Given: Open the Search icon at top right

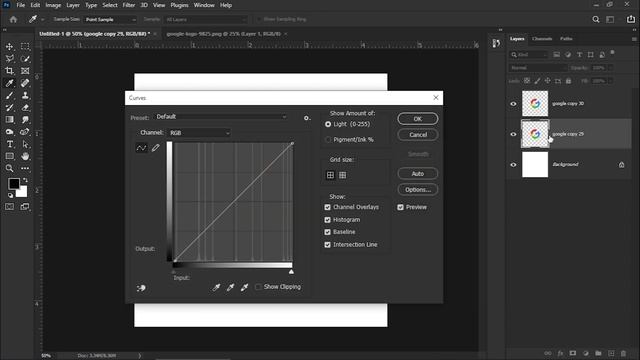Looking at the screenshot, I should [596, 19].
